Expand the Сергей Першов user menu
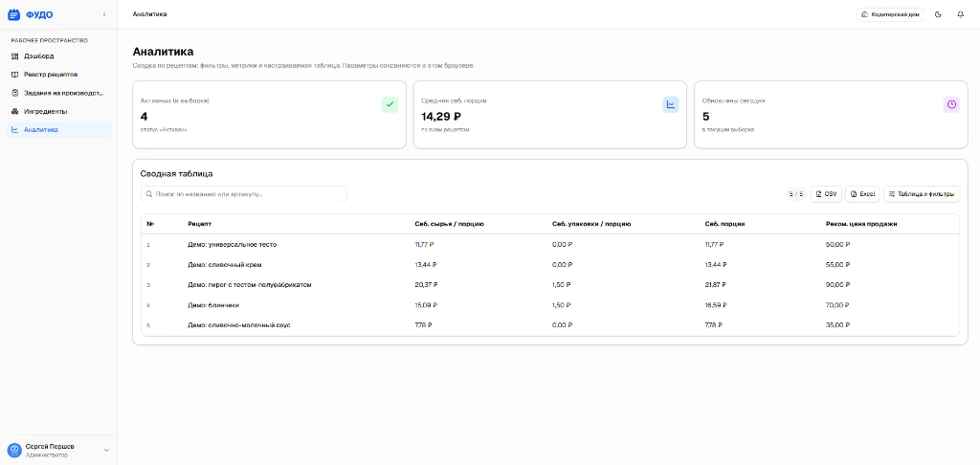The height and width of the screenshot is (465, 980). pos(106,450)
